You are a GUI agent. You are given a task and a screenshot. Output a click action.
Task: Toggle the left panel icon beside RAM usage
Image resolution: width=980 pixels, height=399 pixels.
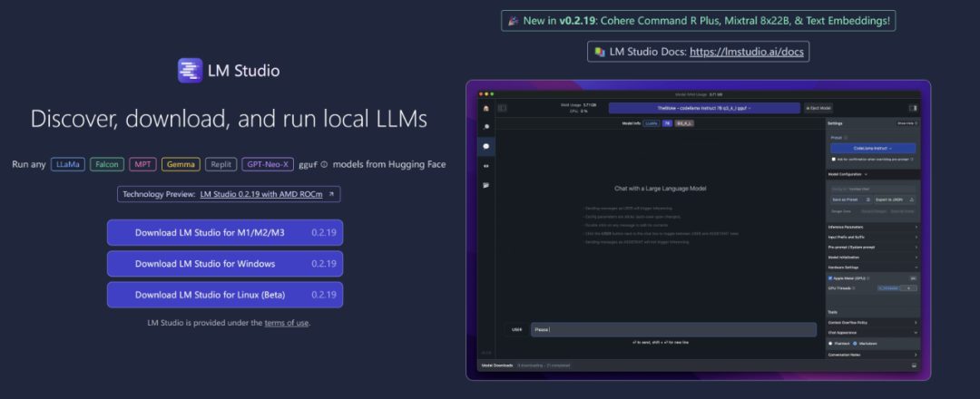502,108
